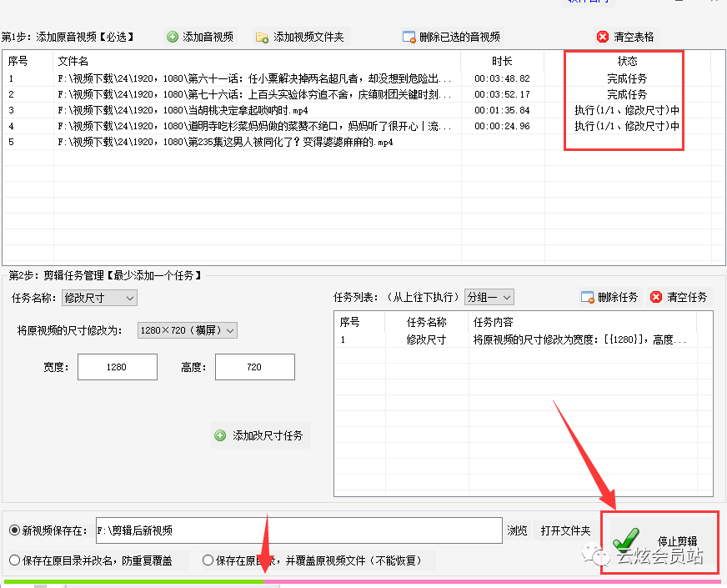727x588 pixels.
Task: Click the 清空任务 button label
Action: pyautogui.click(x=687, y=297)
